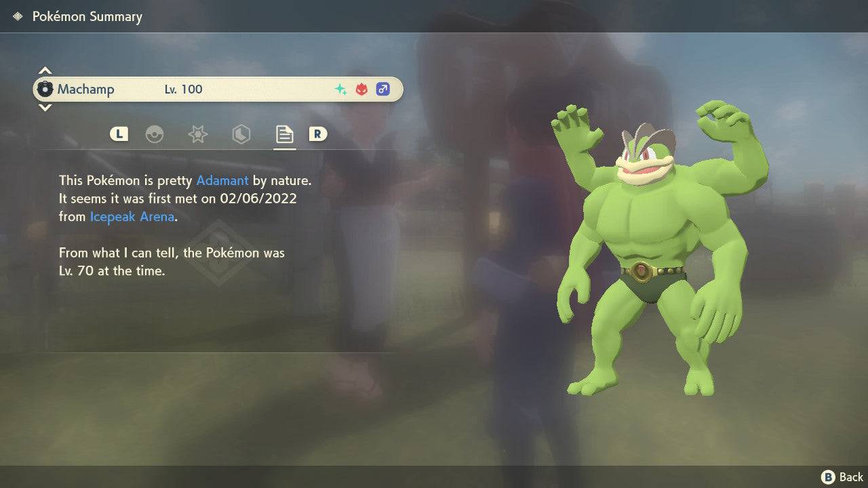Click the red alpha Pokémon icon
Image resolution: width=868 pixels, height=488 pixels.
(x=361, y=89)
